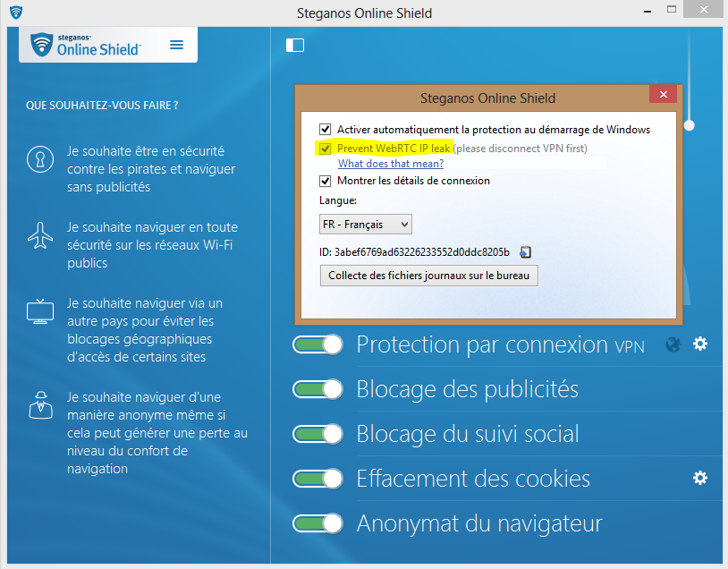Click the Langue: label
This screenshot has width=728, height=569.
pyautogui.click(x=338, y=200)
